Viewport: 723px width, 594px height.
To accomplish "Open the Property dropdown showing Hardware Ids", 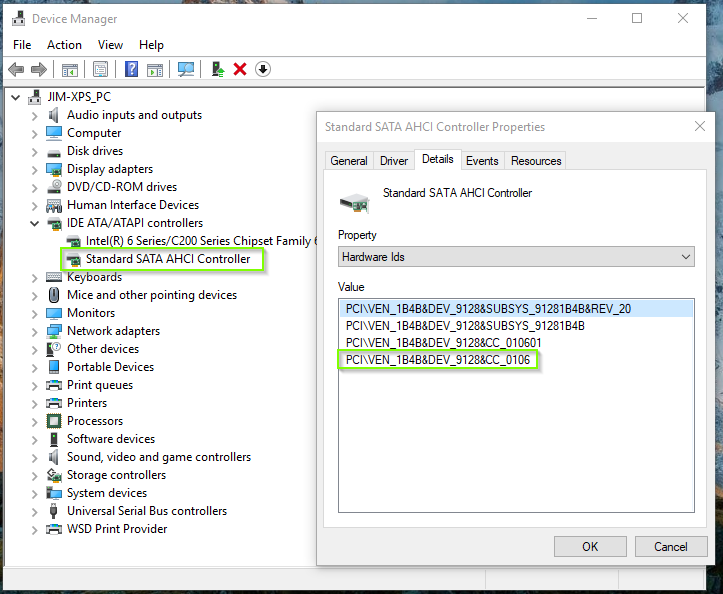I will click(516, 257).
